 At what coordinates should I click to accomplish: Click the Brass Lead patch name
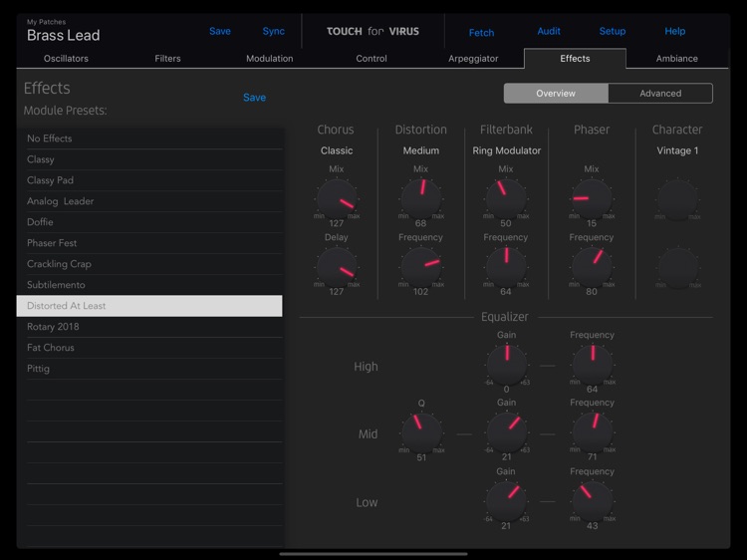tap(64, 35)
